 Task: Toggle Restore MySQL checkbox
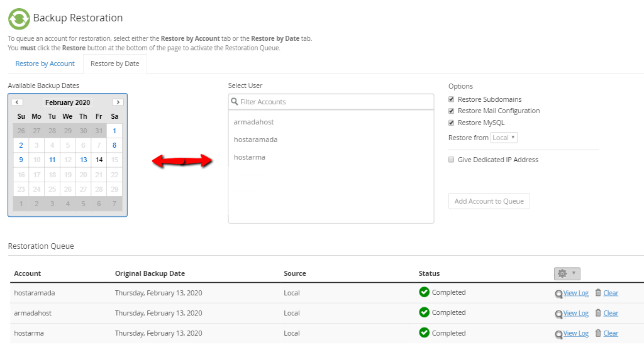[452, 123]
